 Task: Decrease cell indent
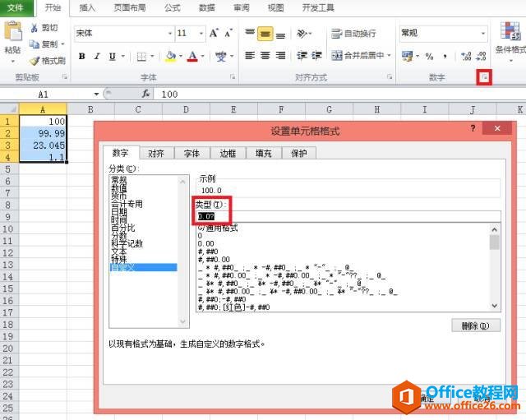(302, 55)
